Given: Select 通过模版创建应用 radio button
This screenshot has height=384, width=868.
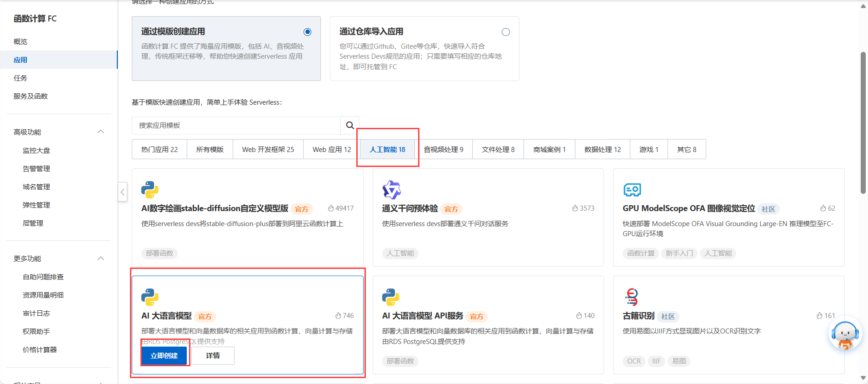Looking at the screenshot, I should (x=307, y=32).
